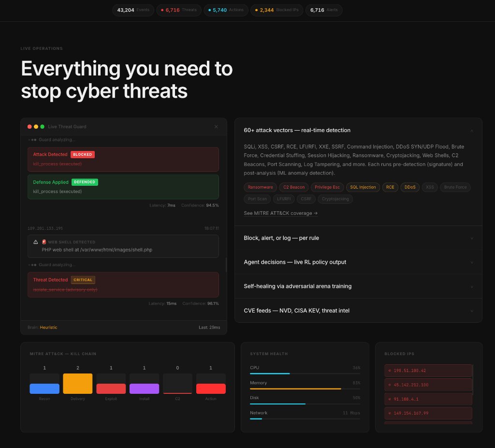Select the CSRF tag
This screenshot has width=495, height=448.
click(306, 199)
